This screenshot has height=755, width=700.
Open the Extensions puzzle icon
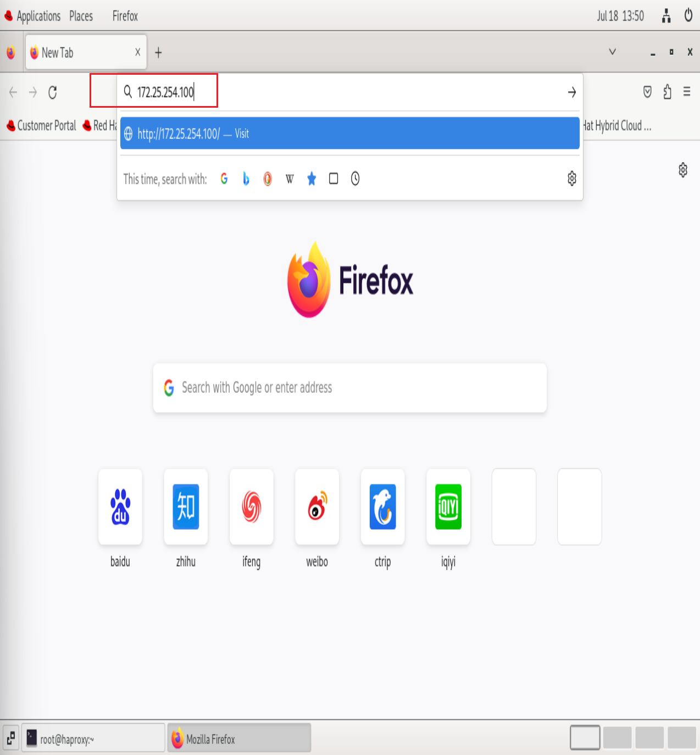667,92
